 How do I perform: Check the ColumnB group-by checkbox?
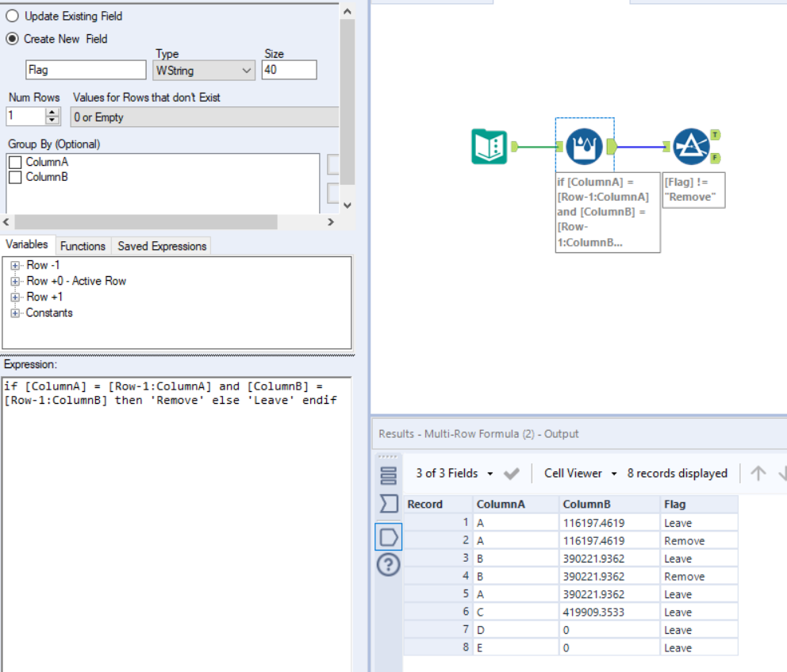coord(16,177)
